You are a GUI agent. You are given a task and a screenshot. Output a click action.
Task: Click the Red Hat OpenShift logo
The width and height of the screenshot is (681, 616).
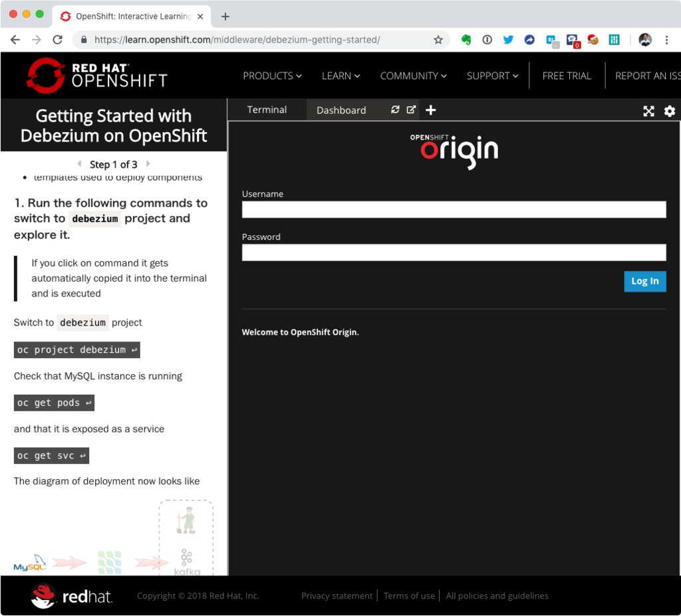tap(97, 76)
